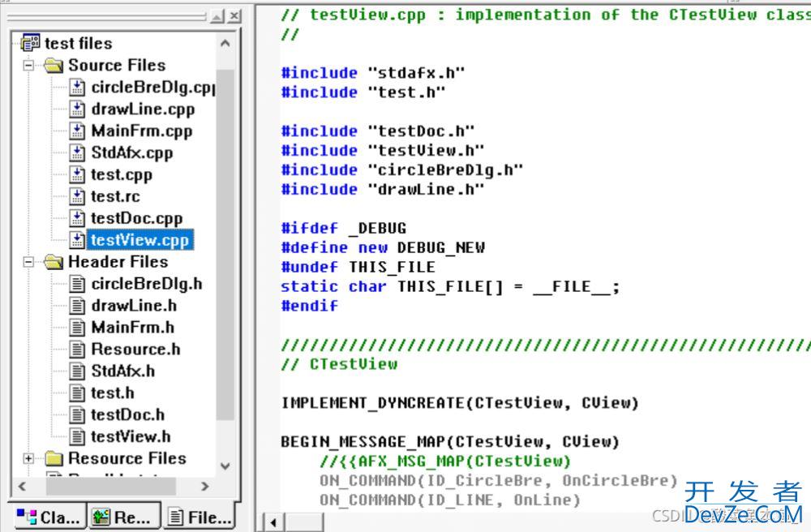The image size is (811, 532).
Task: Click the ON_COMMAND(ID_CircleBre, OnCircleBre) line
Action: coord(499,480)
